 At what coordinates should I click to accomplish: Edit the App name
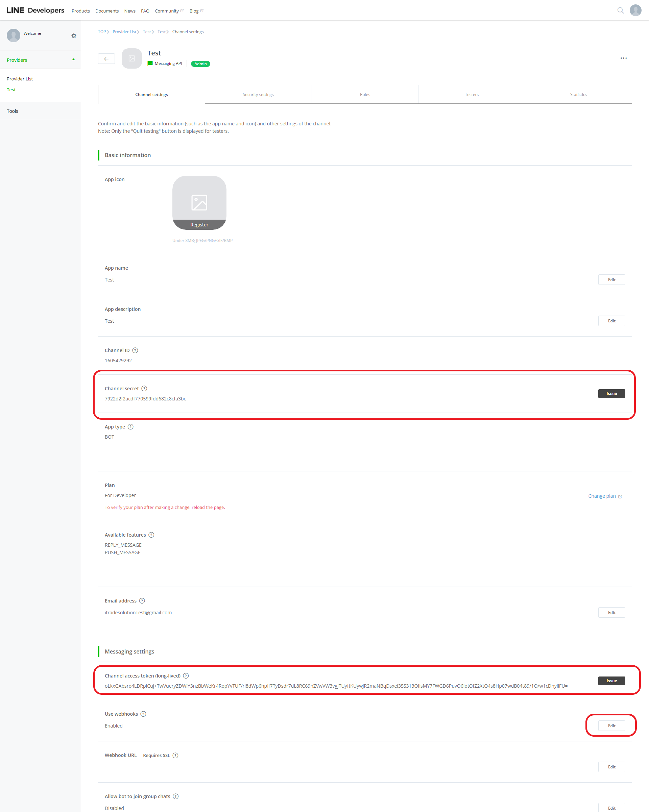pyautogui.click(x=611, y=279)
